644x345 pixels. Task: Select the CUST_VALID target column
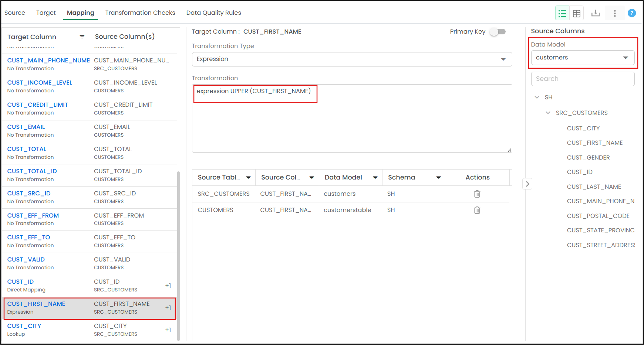(x=26, y=260)
